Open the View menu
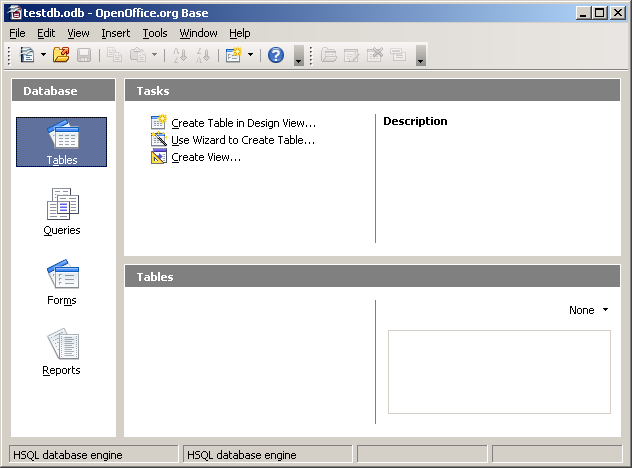 pyautogui.click(x=78, y=33)
